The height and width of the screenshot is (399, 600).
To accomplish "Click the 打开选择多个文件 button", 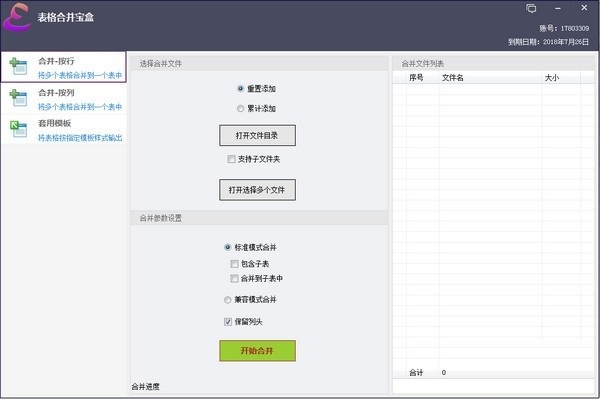I will pos(257,190).
